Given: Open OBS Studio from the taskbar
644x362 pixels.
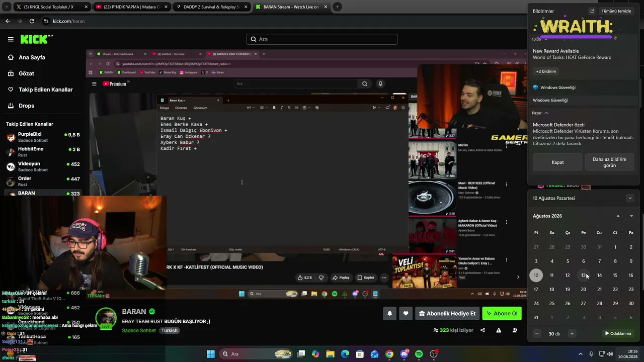Looking at the screenshot, I should tap(434, 354).
